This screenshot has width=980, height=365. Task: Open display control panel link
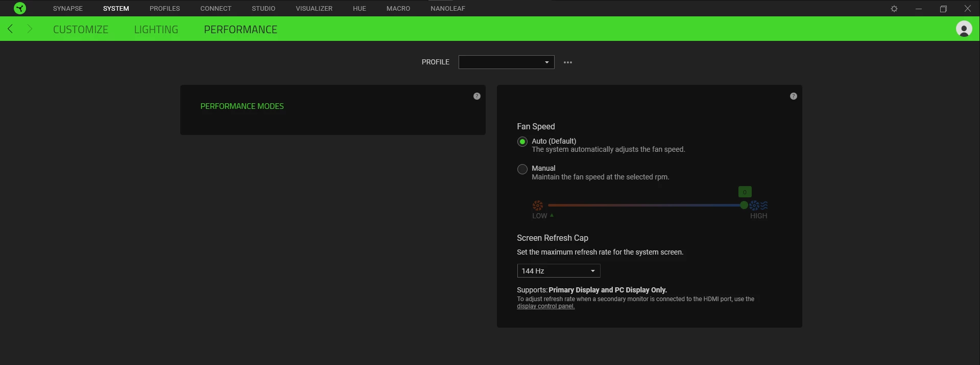point(545,306)
